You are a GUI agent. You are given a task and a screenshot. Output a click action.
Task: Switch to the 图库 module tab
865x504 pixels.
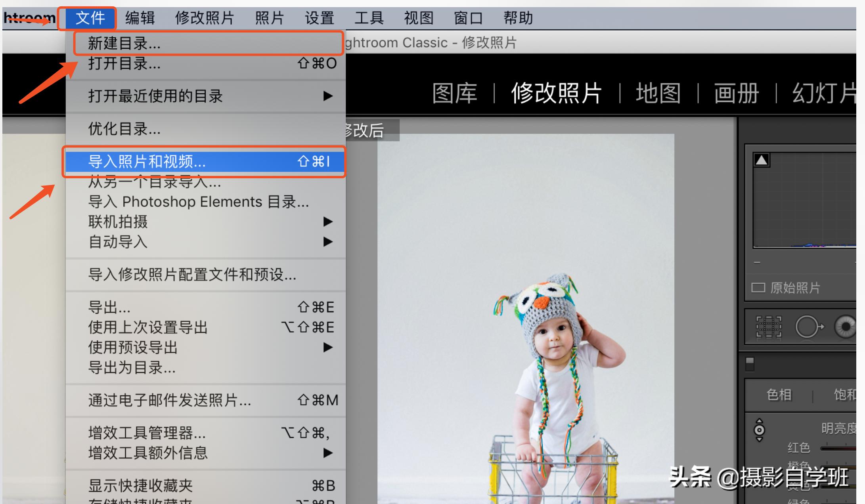454,93
